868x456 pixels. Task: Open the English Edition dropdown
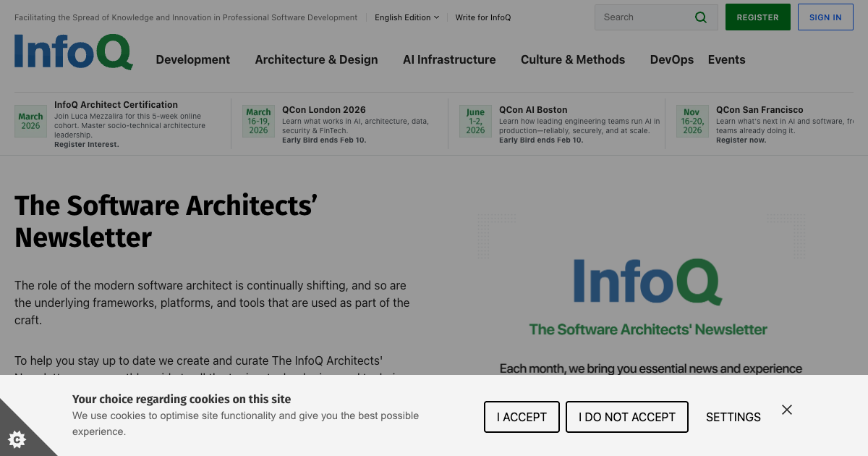[x=407, y=17]
